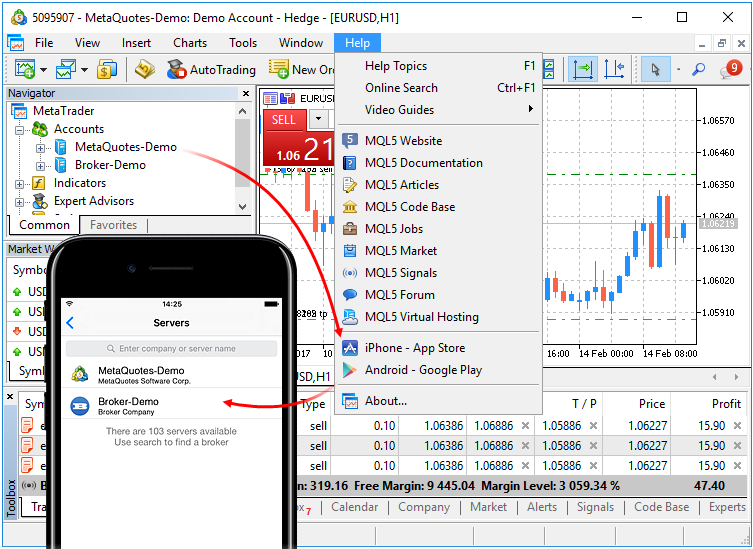The height and width of the screenshot is (549, 753).
Task: Open the About... dialog entry
Action: point(438,401)
